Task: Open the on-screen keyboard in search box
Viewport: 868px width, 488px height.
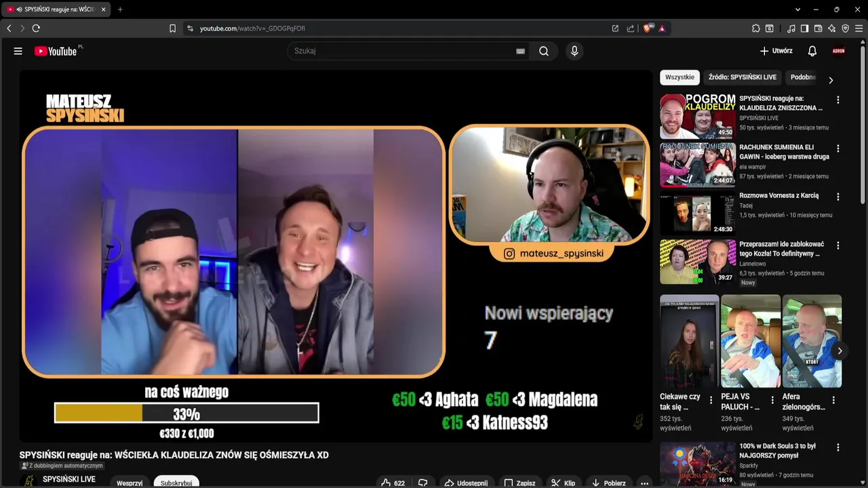Action: coord(520,51)
